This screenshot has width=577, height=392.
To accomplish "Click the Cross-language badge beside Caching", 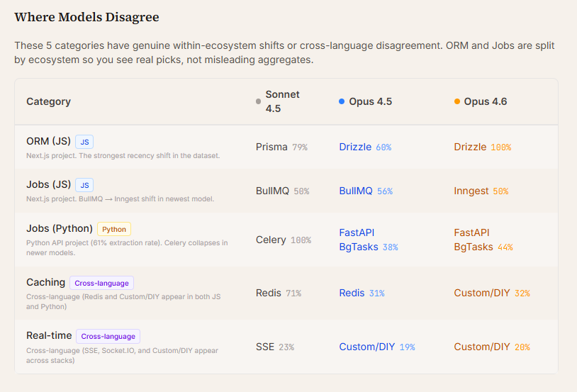I will point(101,283).
